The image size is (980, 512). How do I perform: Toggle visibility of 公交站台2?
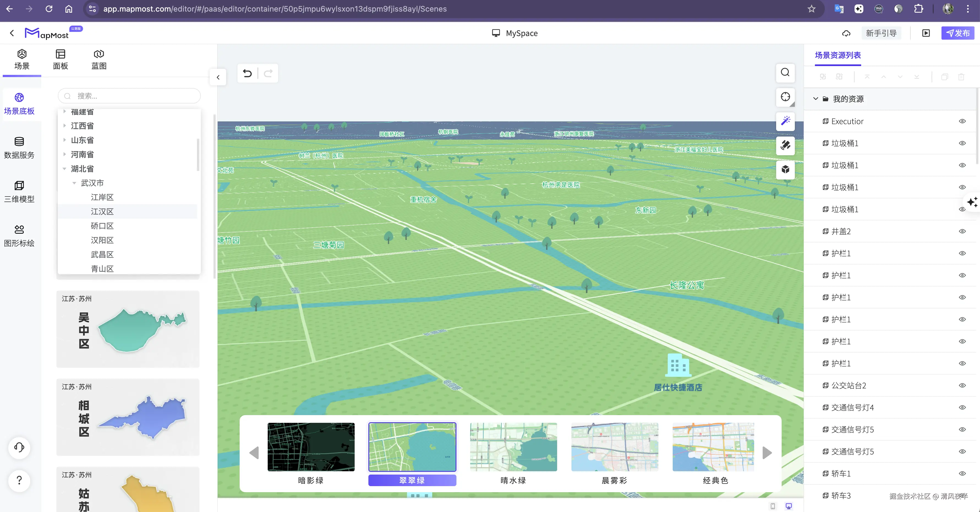pyautogui.click(x=962, y=385)
